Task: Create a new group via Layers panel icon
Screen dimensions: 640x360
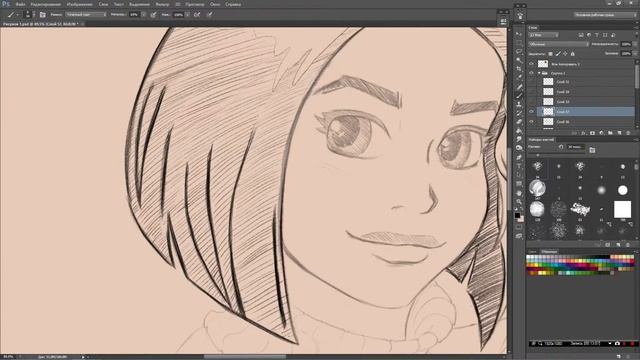Action: [610, 133]
